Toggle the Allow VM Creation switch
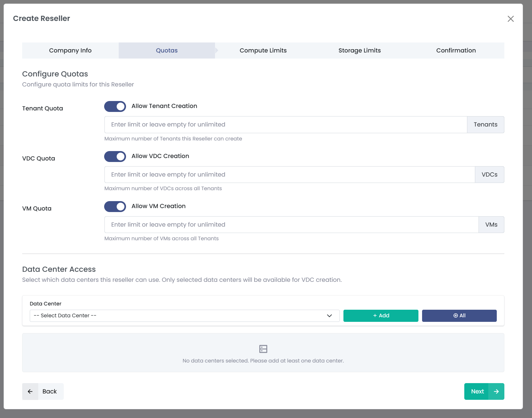Screen dimensions: 532x418 click(x=115, y=207)
